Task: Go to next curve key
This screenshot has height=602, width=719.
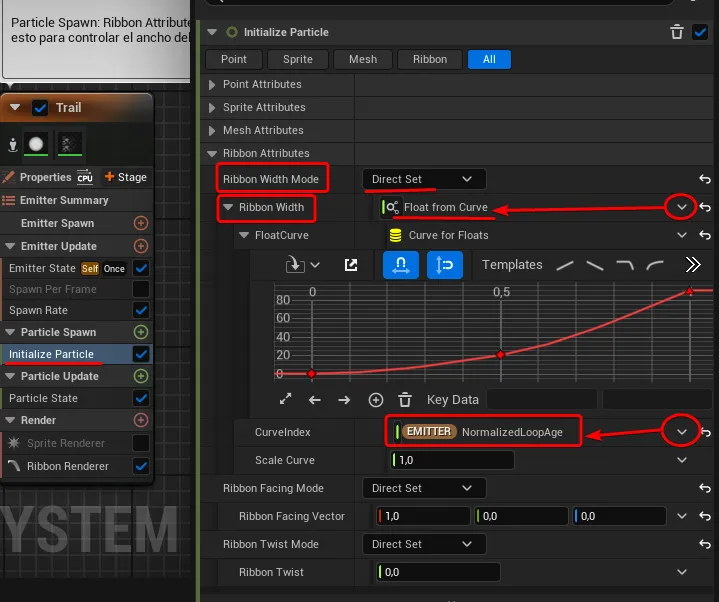Action: click(344, 400)
